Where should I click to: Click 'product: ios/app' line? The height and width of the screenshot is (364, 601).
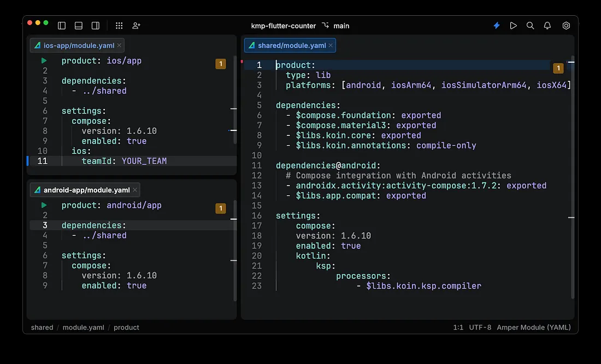pos(101,61)
